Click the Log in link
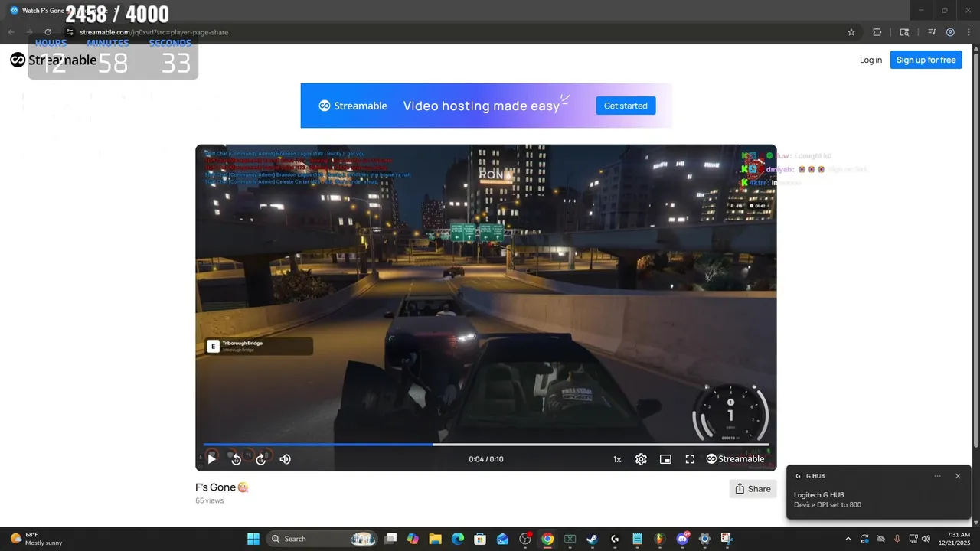The height and width of the screenshot is (551, 980). click(871, 60)
